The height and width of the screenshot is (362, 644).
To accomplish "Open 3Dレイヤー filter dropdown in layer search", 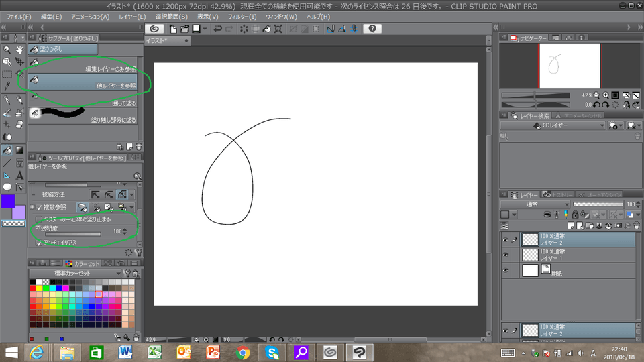I will pyautogui.click(x=553, y=125).
